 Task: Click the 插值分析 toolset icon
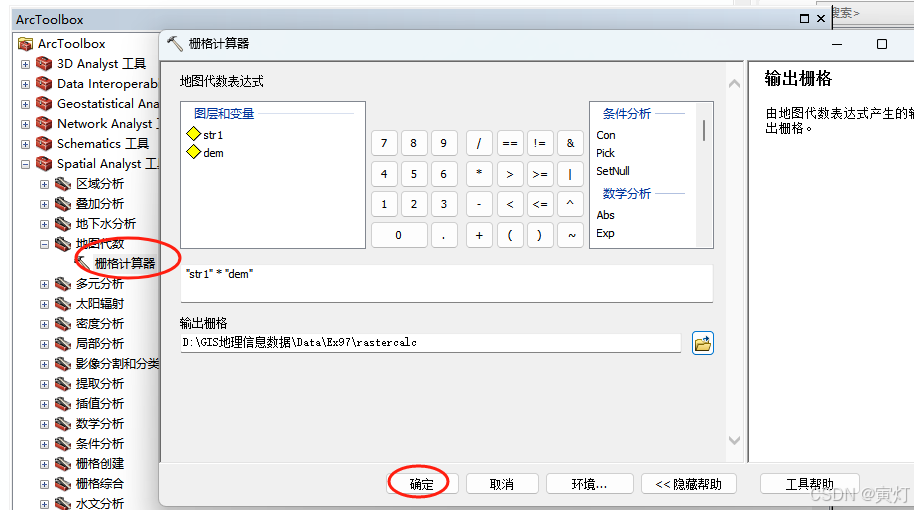[x=63, y=403]
